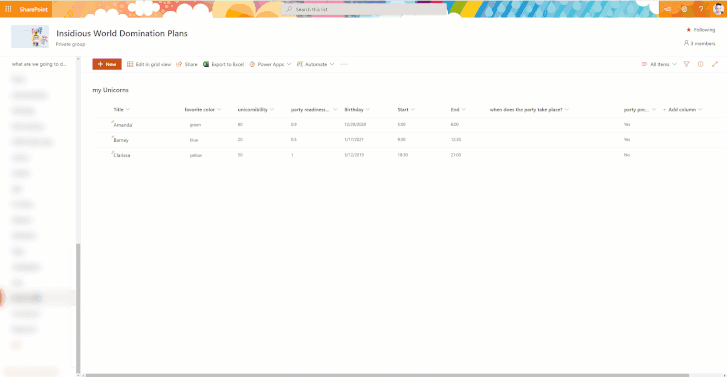Open the SharePoint app launcher waffle
Viewport: 727px width, 377px height.
(8, 9)
